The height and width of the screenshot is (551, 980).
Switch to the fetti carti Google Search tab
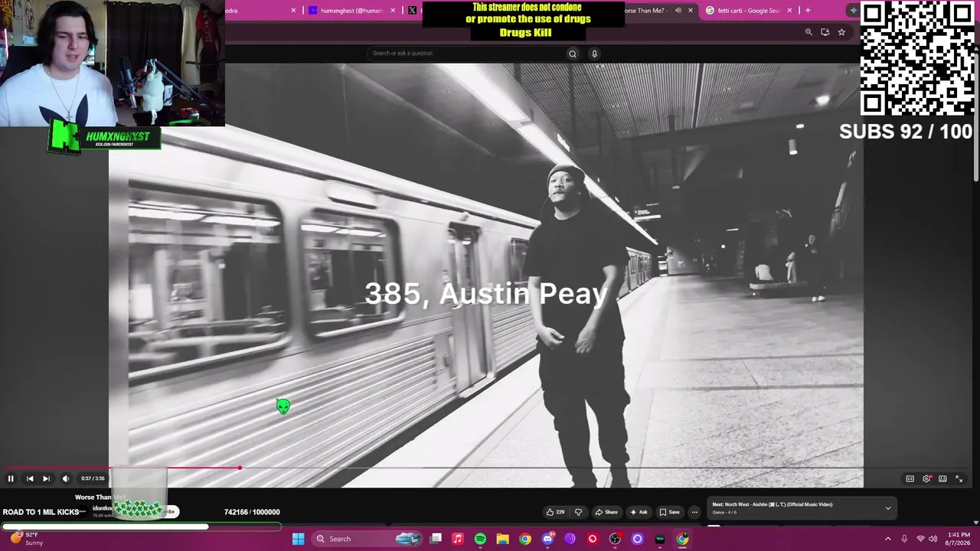tap(749, 11)
